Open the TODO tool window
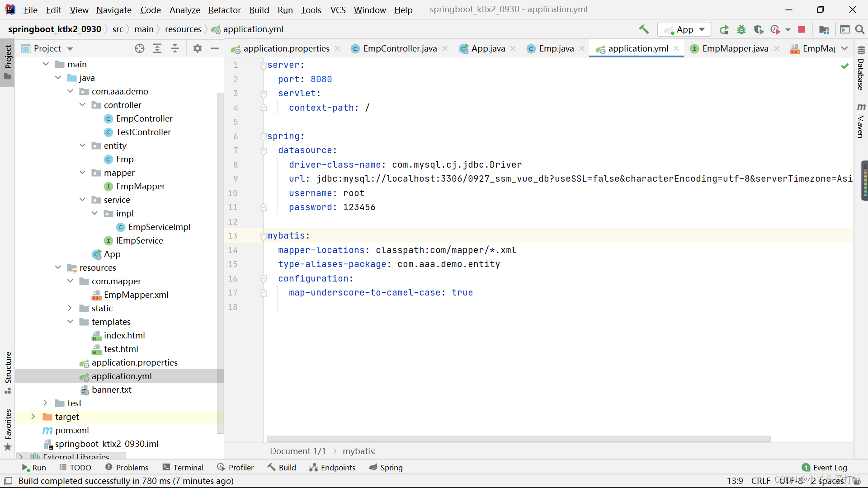Viewport: 868px width, 488px height. [x=75, y=468]
